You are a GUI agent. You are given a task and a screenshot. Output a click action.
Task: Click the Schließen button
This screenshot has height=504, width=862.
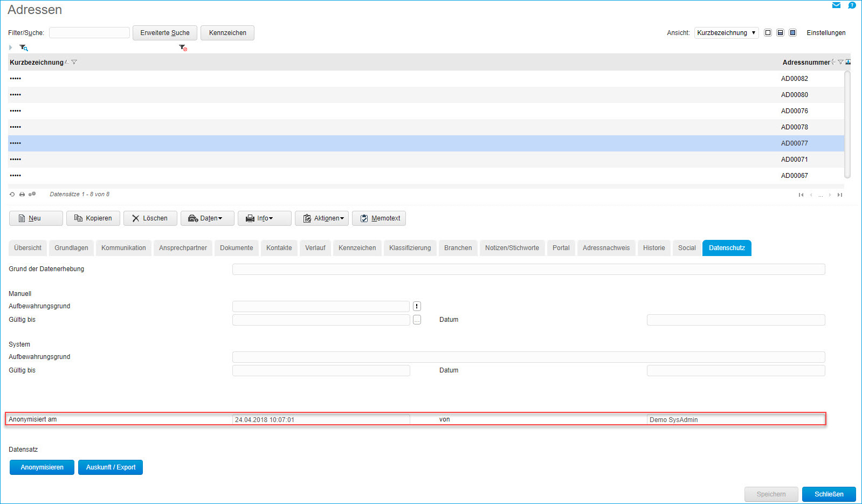829,494
